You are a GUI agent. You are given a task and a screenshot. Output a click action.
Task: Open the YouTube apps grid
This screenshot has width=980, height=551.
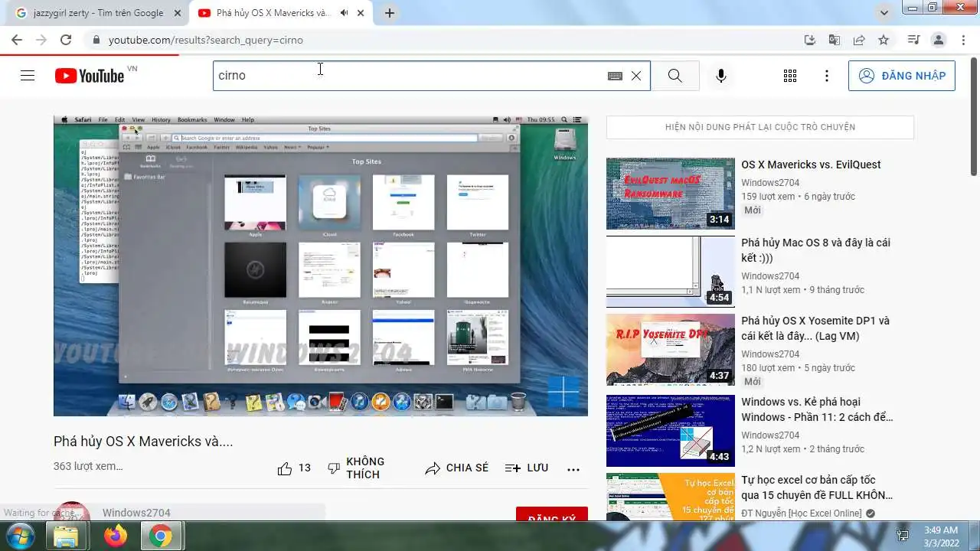coord(790,76)
